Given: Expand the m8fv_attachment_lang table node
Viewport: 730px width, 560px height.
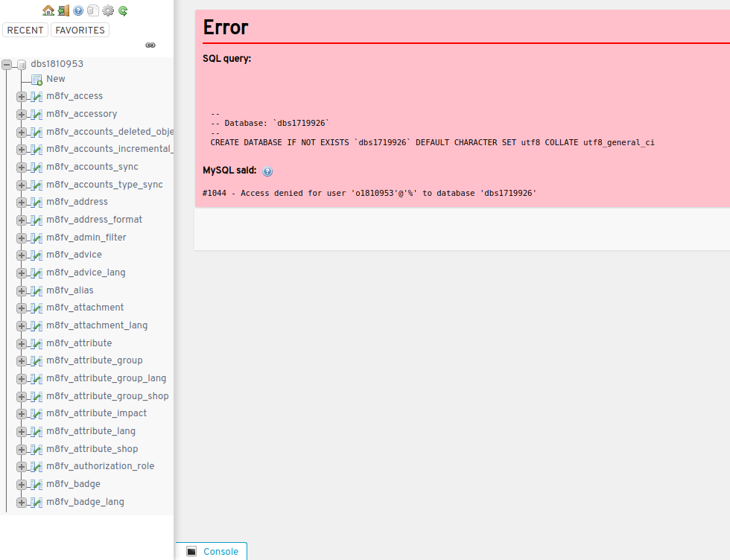Looking at the screenshot, I should point(22,326).
